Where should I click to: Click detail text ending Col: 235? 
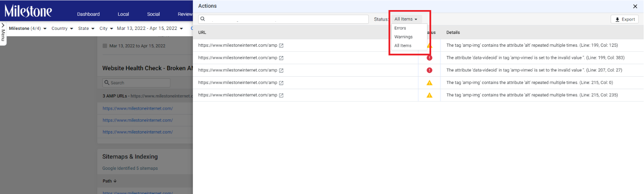[532, 95]
